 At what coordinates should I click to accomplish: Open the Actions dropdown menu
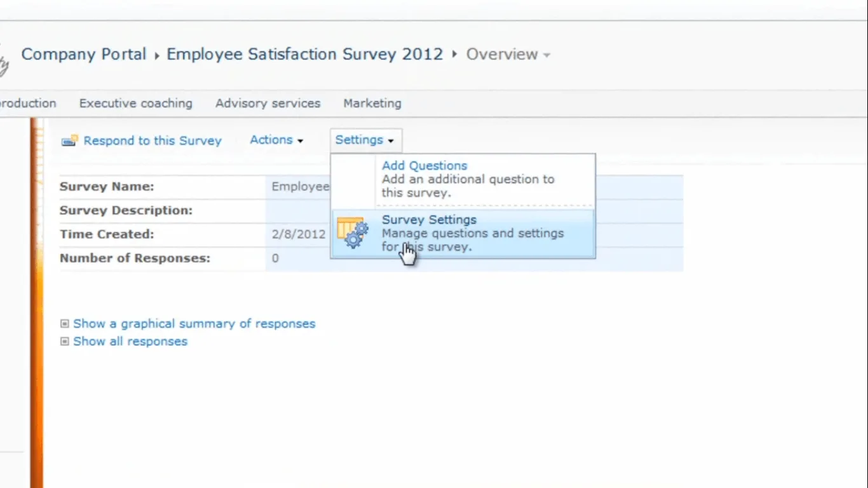pos(276,140)
